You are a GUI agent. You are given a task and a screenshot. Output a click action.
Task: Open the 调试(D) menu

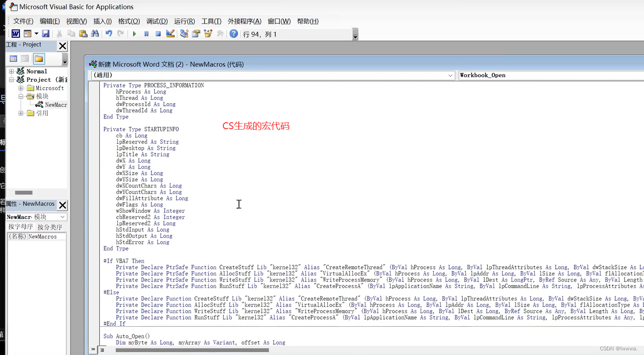coord(157,21)
